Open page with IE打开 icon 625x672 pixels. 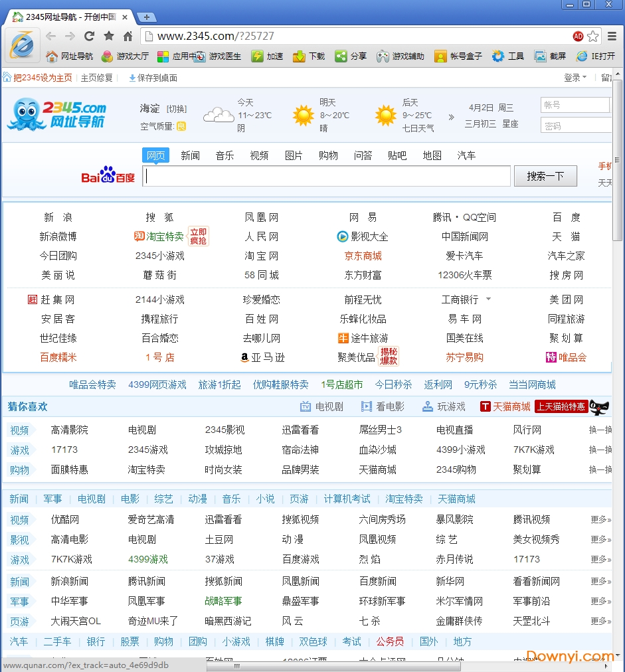pos(596,56)
